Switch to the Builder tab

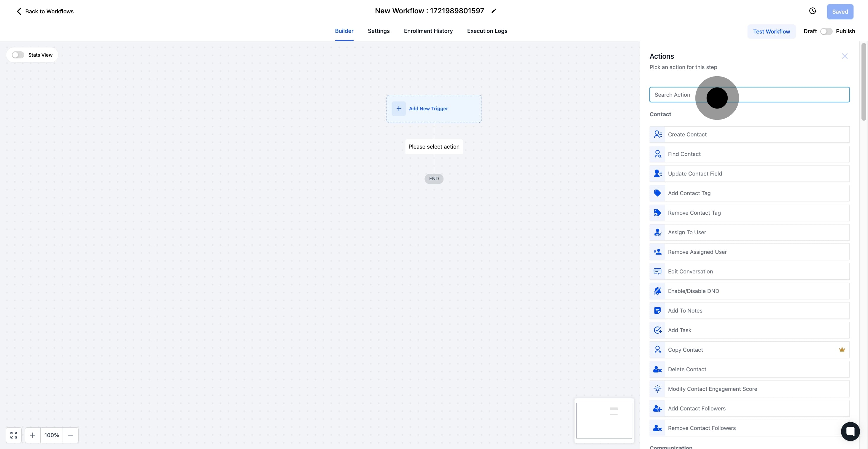click(x=344, y=31)
